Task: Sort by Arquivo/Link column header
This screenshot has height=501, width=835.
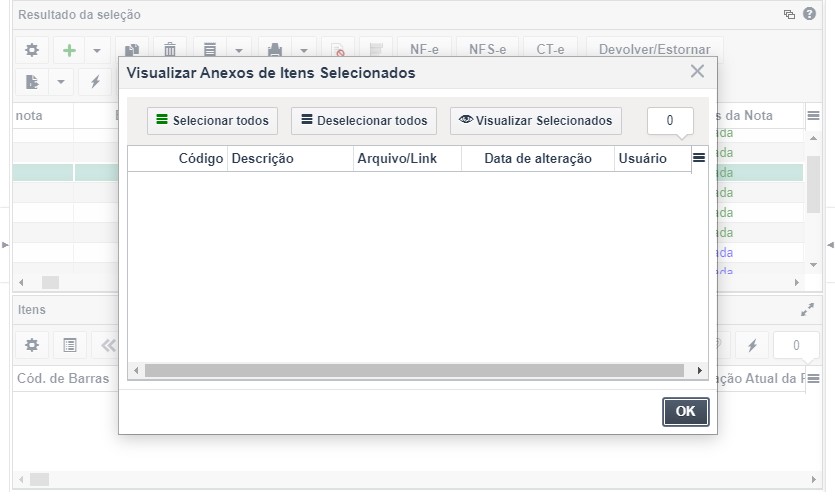Action: (x=407, y=158)
